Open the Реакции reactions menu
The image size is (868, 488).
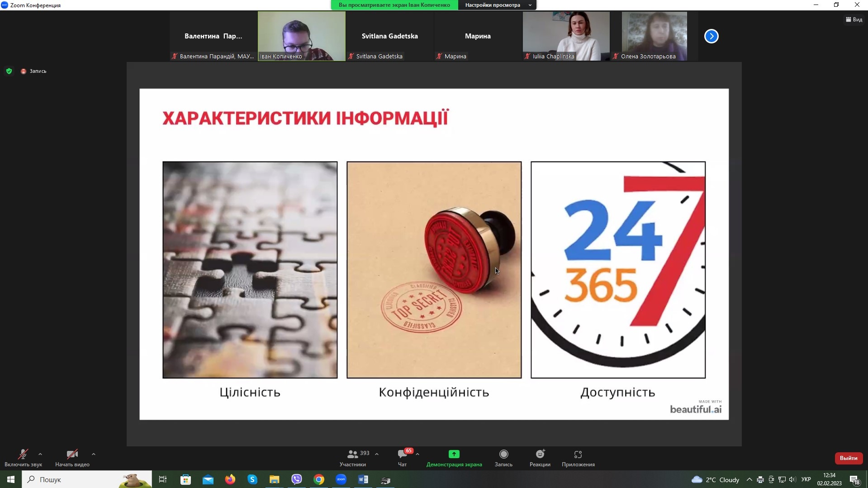click(540, 457)
